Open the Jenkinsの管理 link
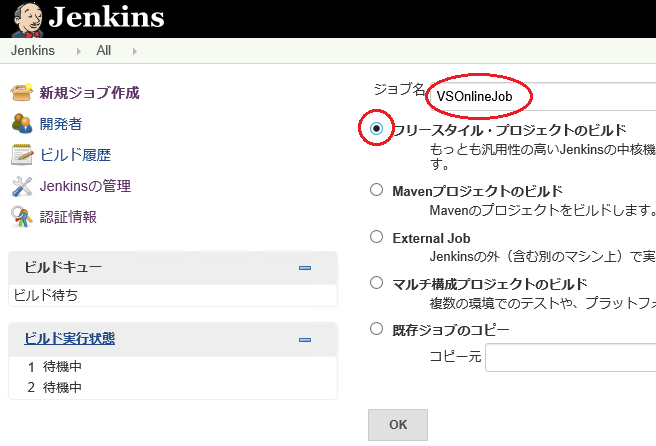This screenshot has height=446, width=656. click(85, 186)
